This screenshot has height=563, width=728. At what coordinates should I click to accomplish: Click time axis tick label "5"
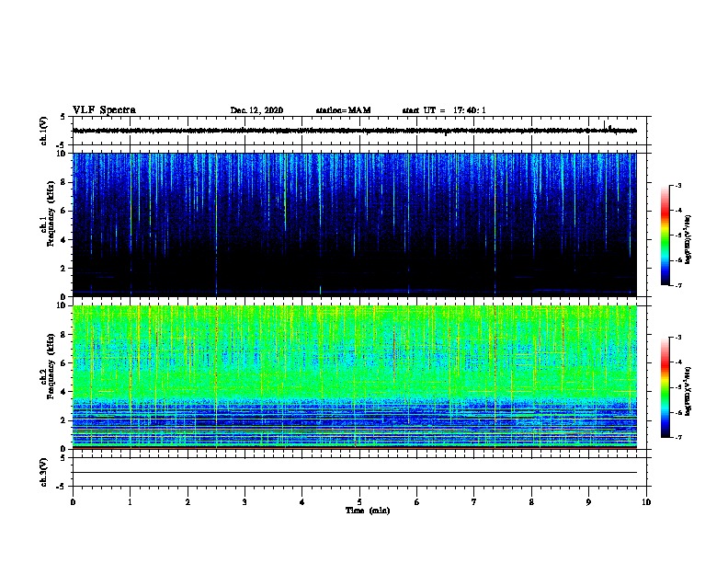point(359,501)
